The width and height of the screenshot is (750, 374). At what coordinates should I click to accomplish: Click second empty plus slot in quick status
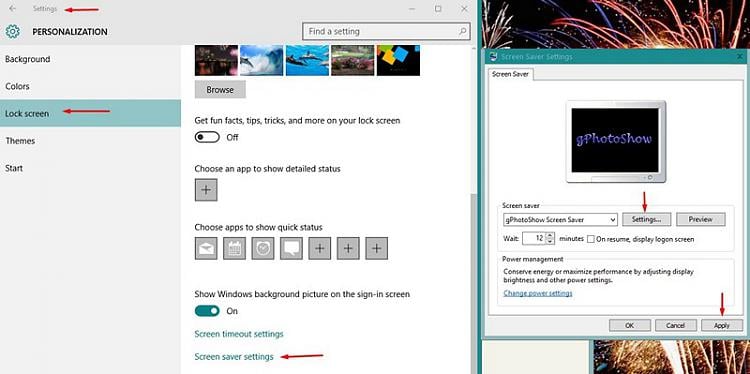pyautogui.click(x=348, y=248)
